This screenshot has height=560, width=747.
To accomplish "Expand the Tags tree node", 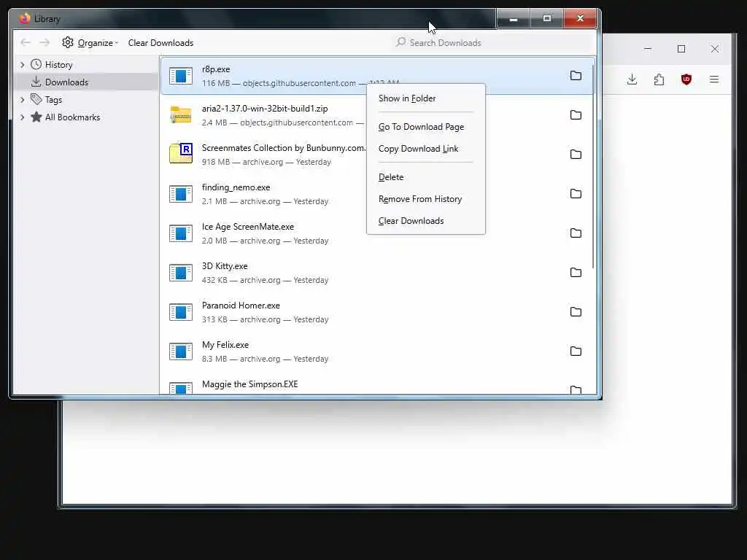I will coord(23,100).
